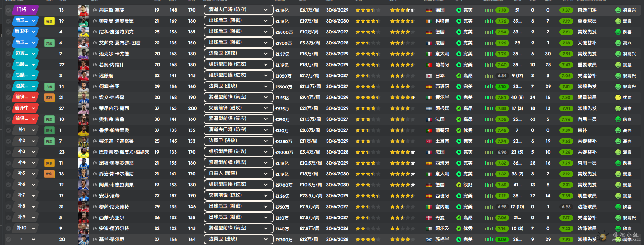Click the orange 休息 rest status badge

coord(49,98)
